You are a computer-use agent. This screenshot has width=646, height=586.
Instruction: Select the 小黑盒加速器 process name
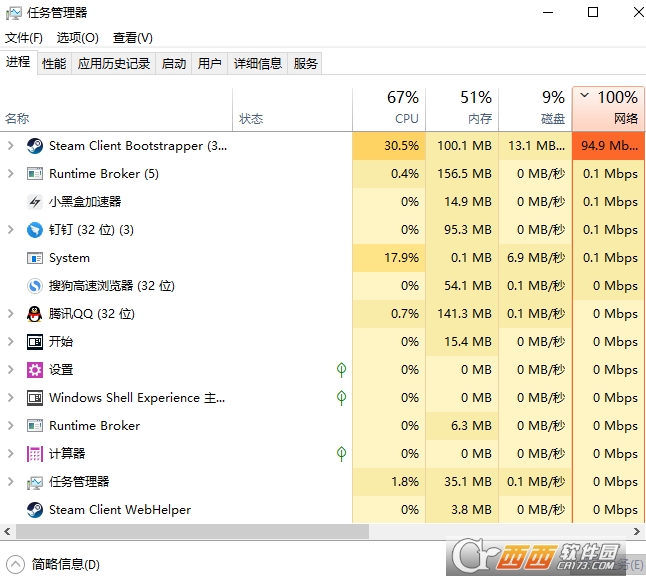coord(85,202)
